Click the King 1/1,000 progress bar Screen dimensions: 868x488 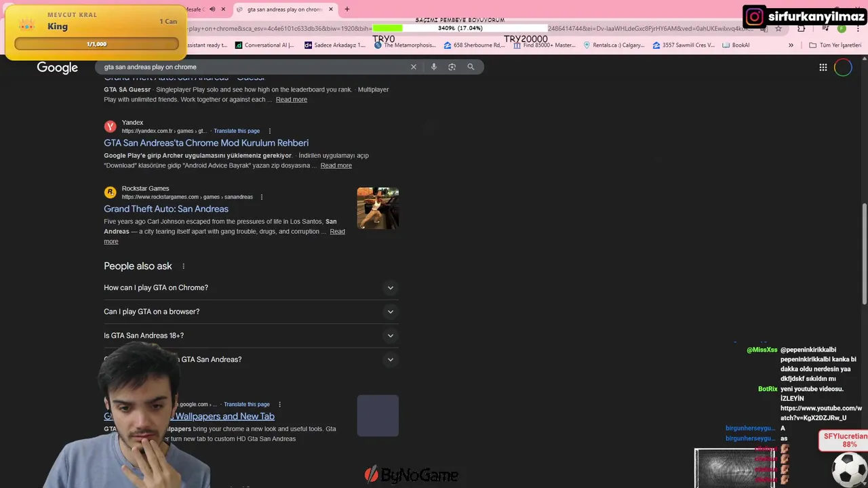[96, 44]
